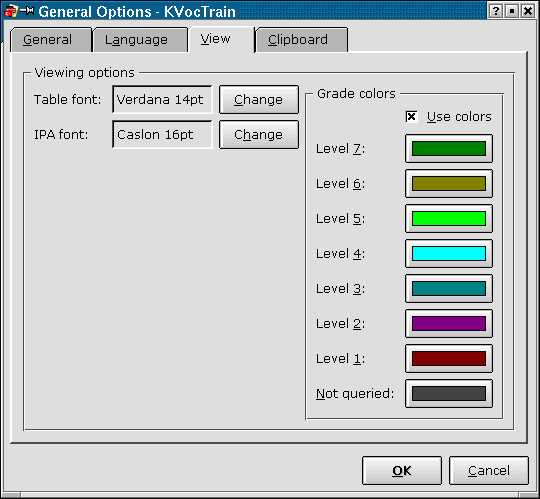Open the Not queried gray color swatch
The image size is (540, 499).
tap(449, 393)
